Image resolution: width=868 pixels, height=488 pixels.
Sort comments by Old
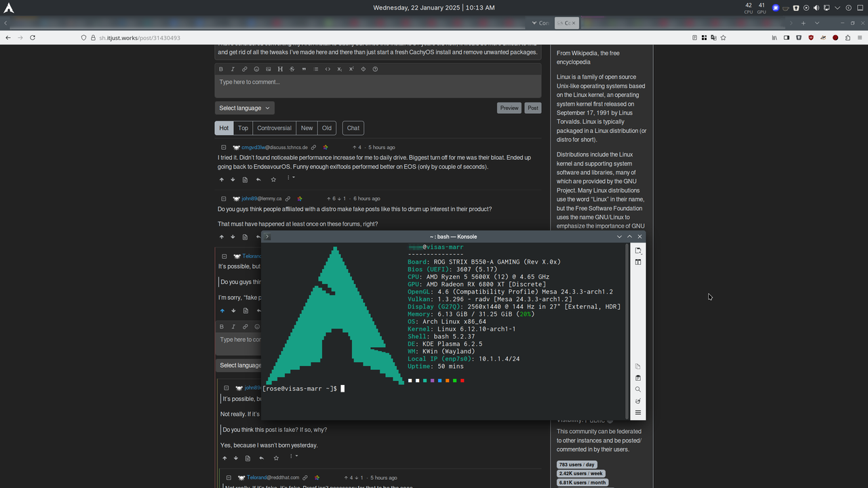[x=327, y=127]
